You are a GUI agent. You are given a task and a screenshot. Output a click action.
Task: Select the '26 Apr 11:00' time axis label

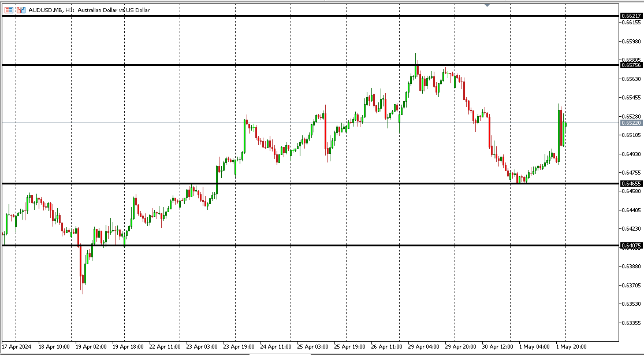pyautogui.click(x=386, y=346)
